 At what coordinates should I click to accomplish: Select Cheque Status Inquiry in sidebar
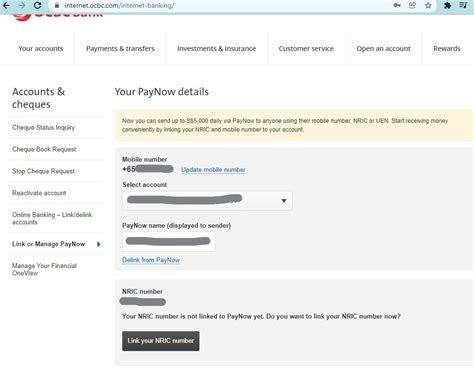(x=43, y=128)
